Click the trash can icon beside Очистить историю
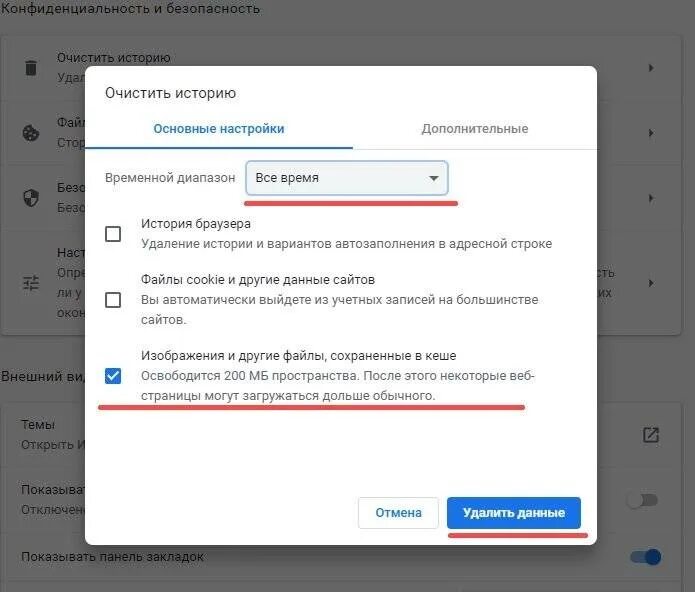The image size is (695, 592). point(31,68)
